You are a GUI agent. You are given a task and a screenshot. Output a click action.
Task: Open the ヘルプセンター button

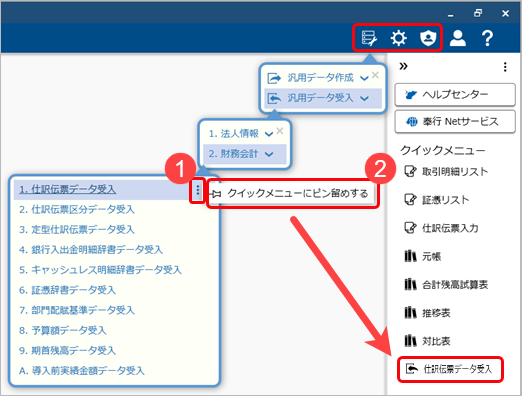[x=455, y=95]
